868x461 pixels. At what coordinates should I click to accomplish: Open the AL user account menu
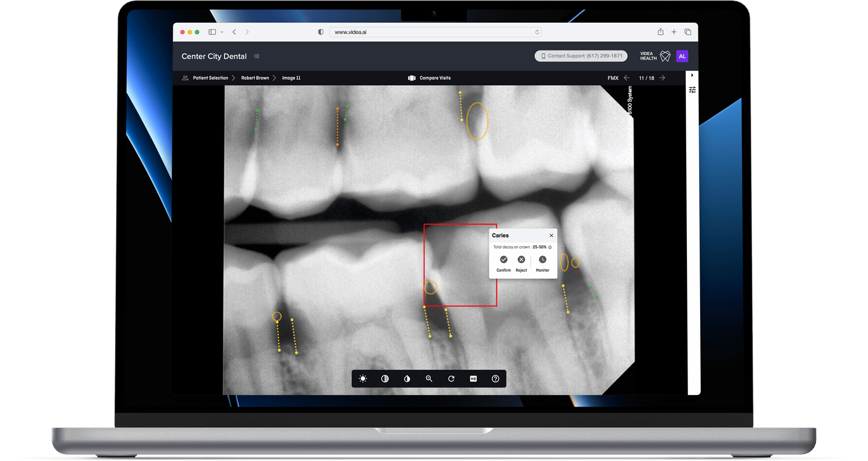point(682,56)
